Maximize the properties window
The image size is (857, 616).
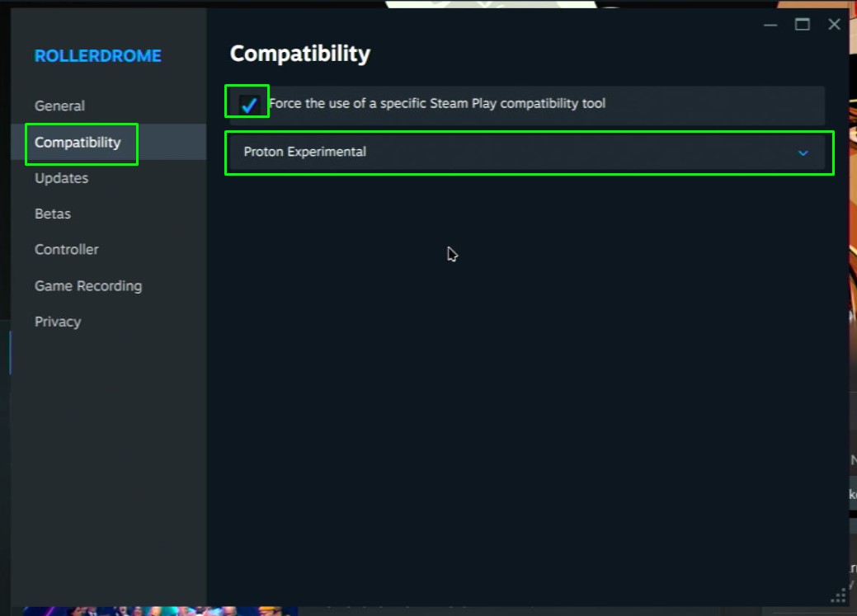[803, 24]
